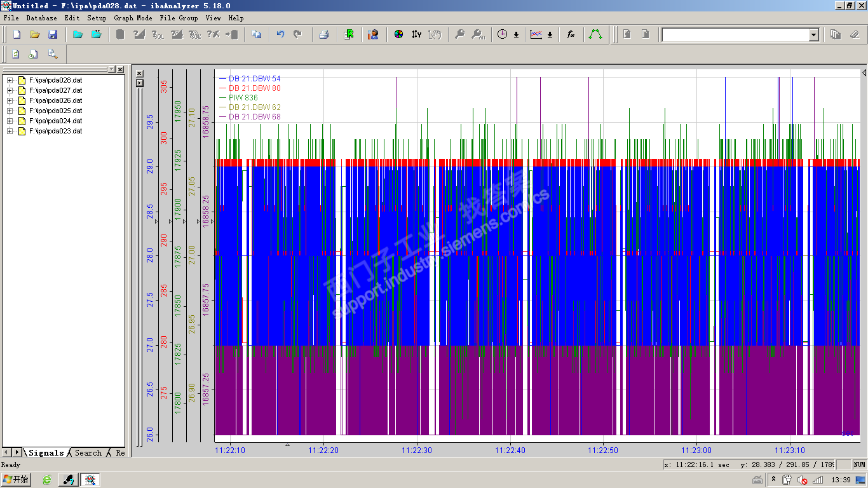The image size is (868, 488).
Task: Click the Windows Start button in taskbar
Action: (x=17, y=480)
